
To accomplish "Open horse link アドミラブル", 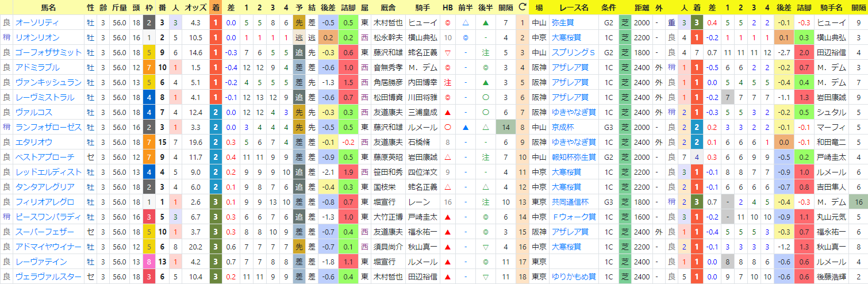I will [x=36, y=67].
